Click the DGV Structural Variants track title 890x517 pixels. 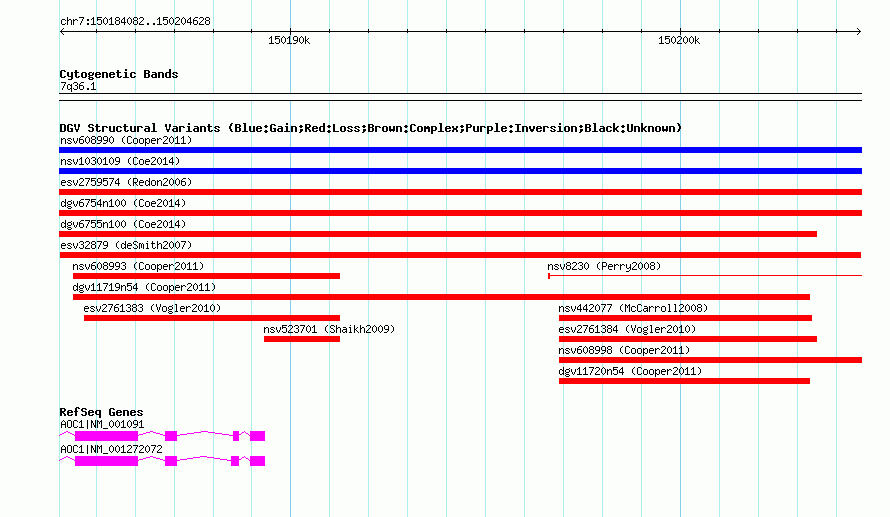pos(370,128)
